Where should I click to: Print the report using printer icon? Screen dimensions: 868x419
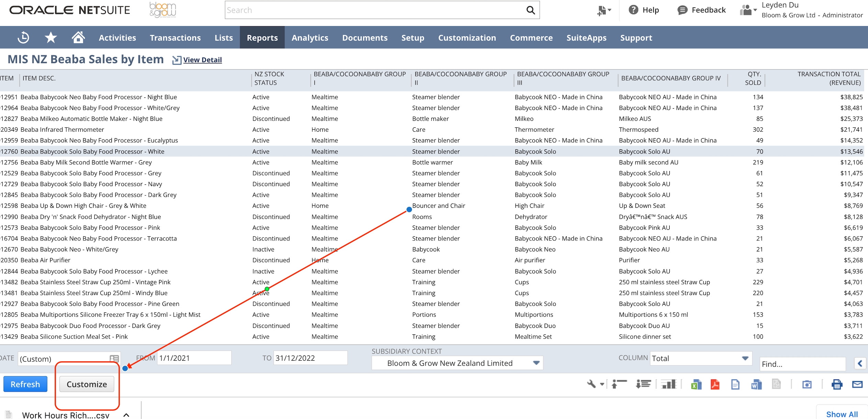click(837, 384)
